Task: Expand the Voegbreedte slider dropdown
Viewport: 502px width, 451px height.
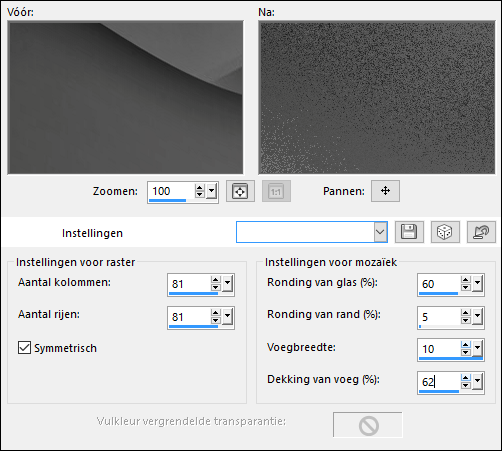Action: click(x=477, y=349)
